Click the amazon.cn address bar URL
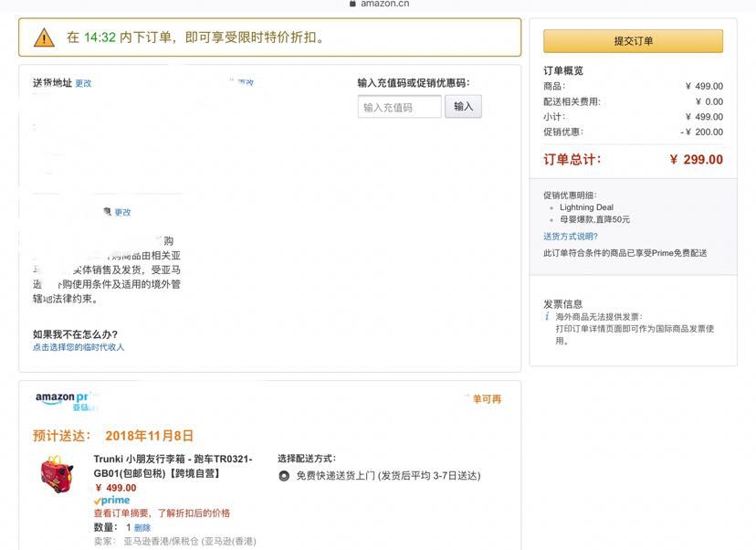This screenshot has width=756, height=550. point(384,4)
